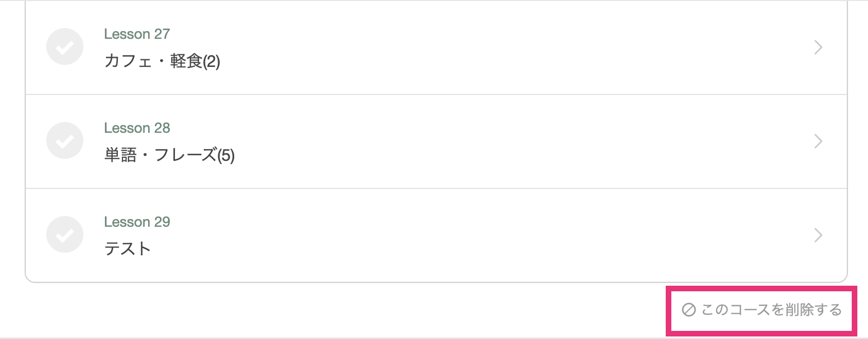Image resolution: width=868 pixels, height=339 pixels.
Task: Click the 'Lesson 29' green label
Action: point(137,222)
